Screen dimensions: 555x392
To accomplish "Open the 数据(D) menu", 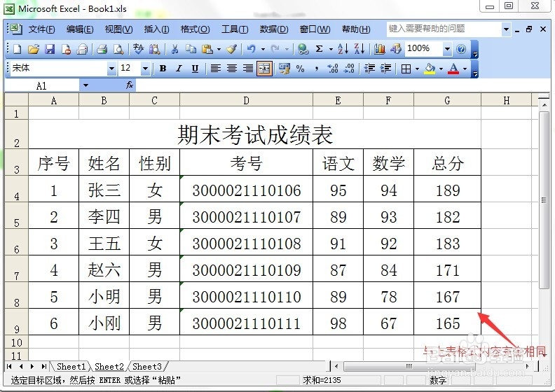I will pyautogui.click(x=274, y=29).
